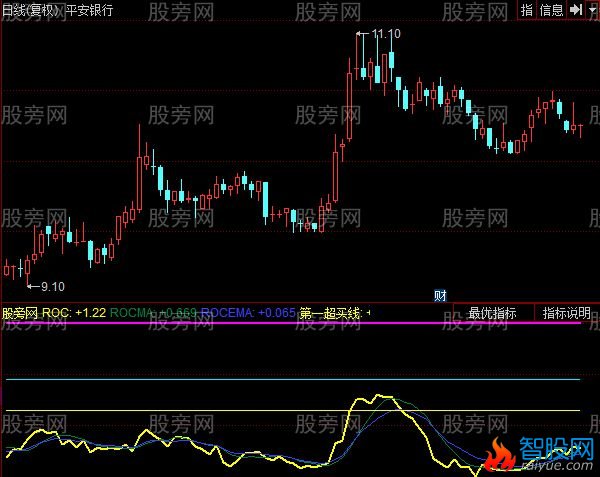Click the 财 finance marker icon

(440, 295)
